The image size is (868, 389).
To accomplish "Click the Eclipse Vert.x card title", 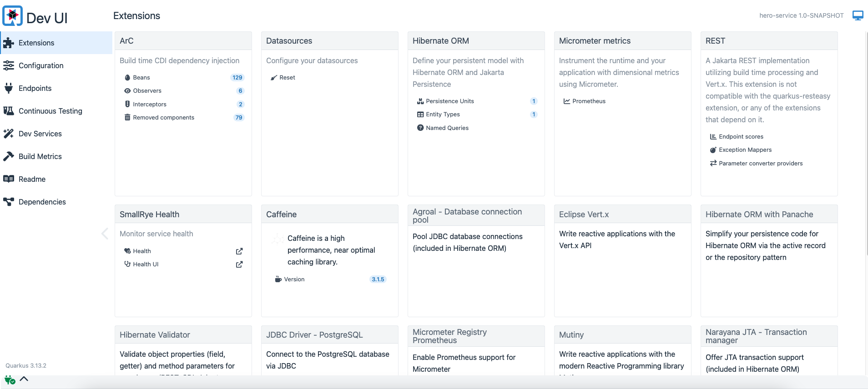I will (584, 214).
